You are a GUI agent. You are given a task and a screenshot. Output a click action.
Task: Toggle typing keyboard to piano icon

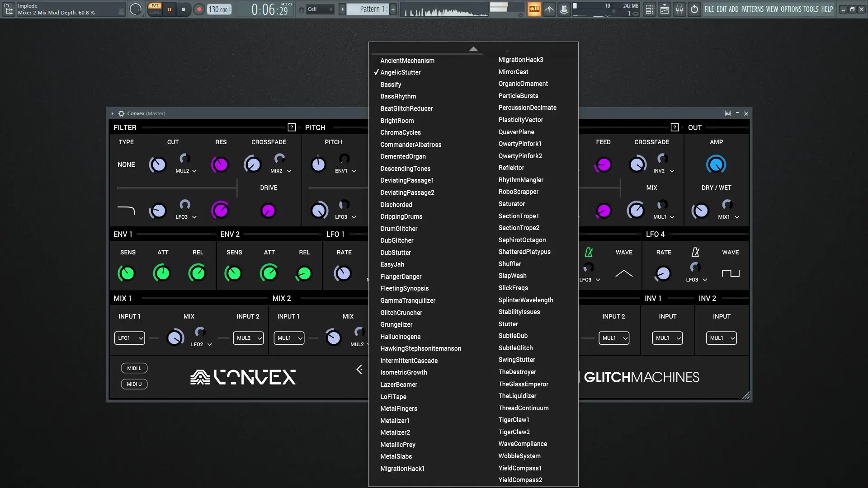coord(534,9)
